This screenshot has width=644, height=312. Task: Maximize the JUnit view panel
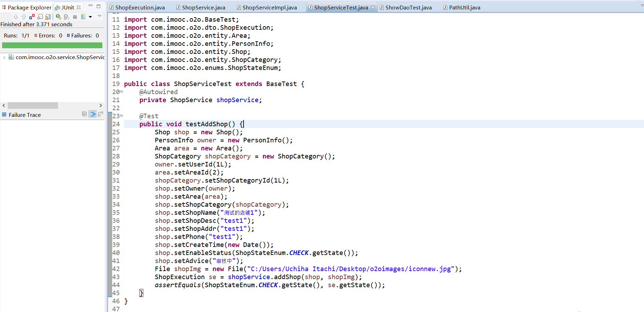point(99,6)
